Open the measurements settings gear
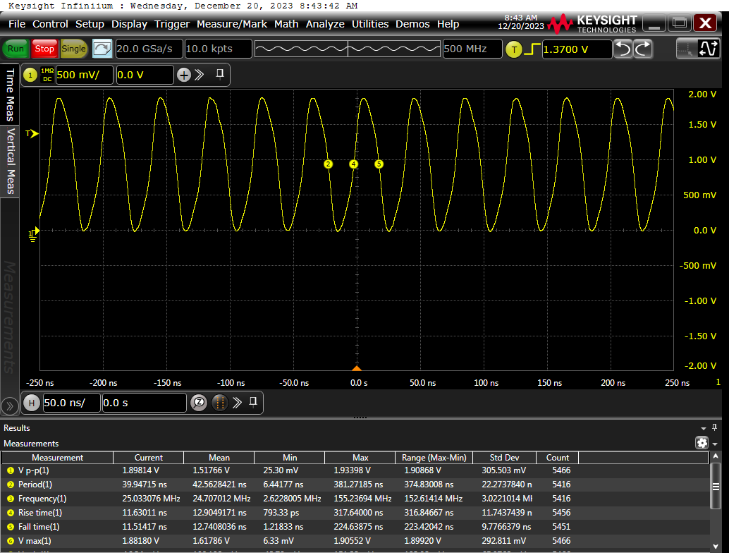The width and height of the screenshot is (729, 560). (x=702, y=443)
